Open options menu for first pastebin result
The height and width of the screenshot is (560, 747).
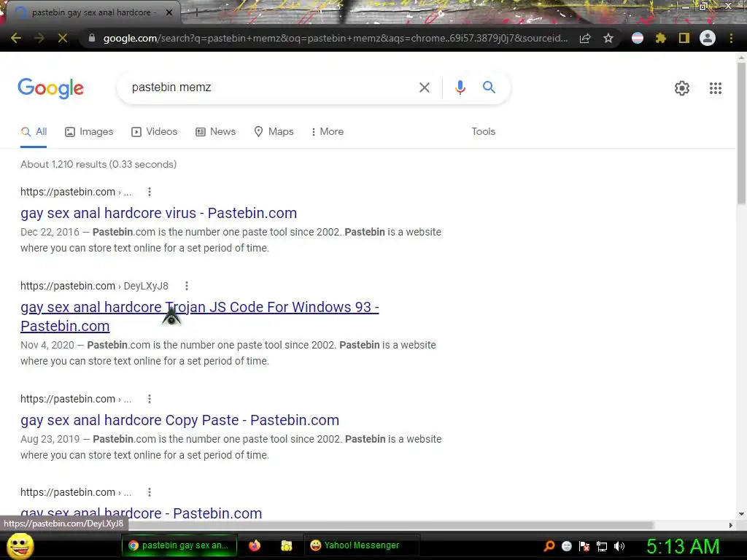150,192
